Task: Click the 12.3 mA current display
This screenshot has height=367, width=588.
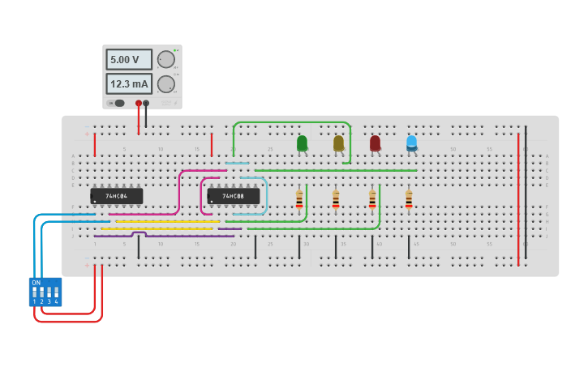Action: 129,84
